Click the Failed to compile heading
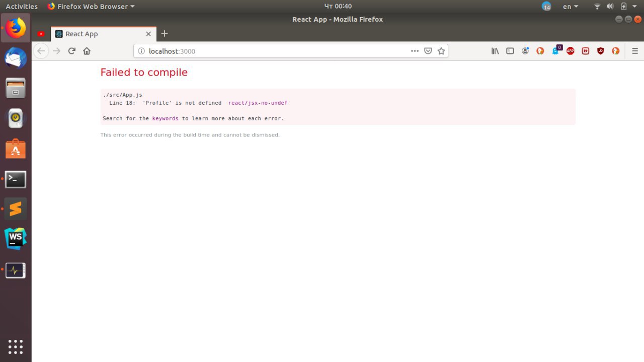This screenshot has width=644, height=362. pyautogui.click(x=144, y=72)
